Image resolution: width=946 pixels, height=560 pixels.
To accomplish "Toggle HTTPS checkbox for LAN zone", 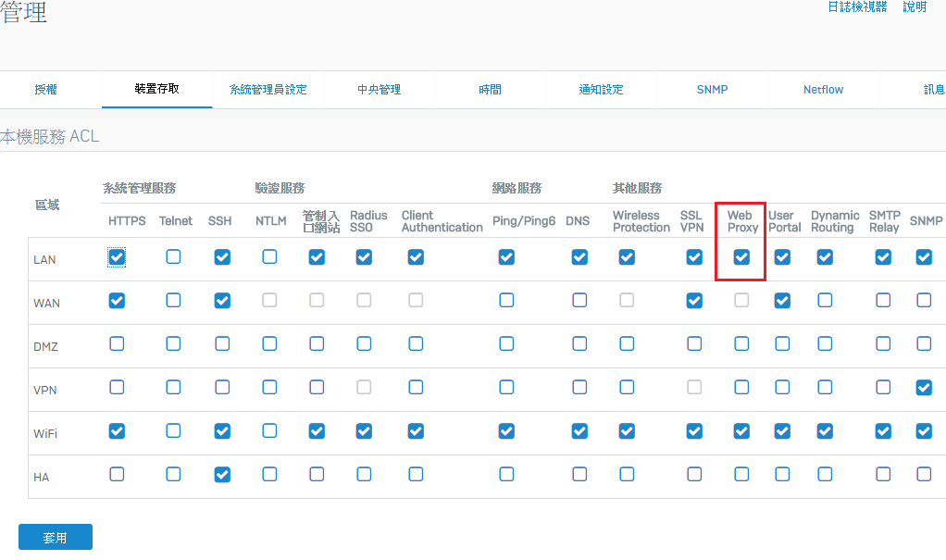I will (x=117, y=257).
